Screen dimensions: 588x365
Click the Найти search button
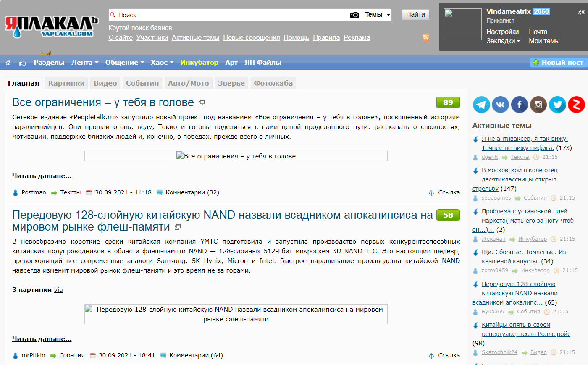click(x=415, y=15)
